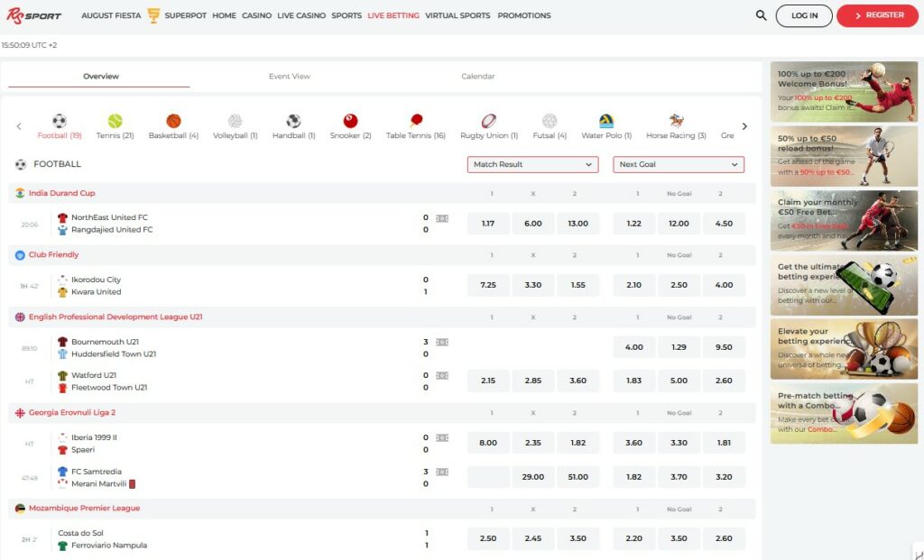Select the Futsal ball icon
The height and width of the screenshot is (560, 924).
coord(550,121)
